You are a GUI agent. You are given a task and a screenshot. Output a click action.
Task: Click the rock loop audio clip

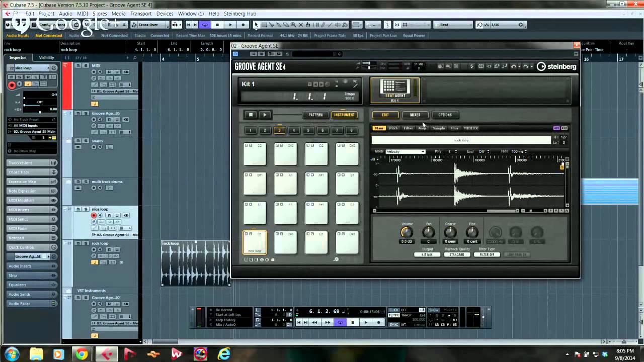coord(196,263)
